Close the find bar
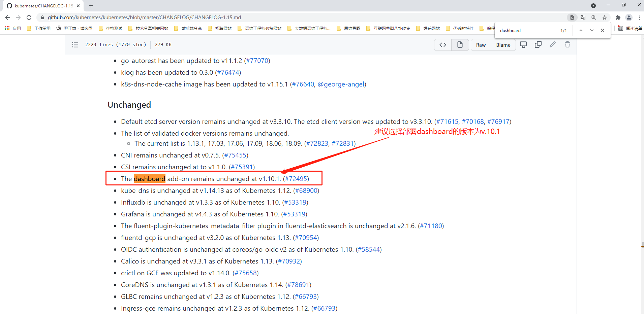644x314 pixels. tap(603, 30)
